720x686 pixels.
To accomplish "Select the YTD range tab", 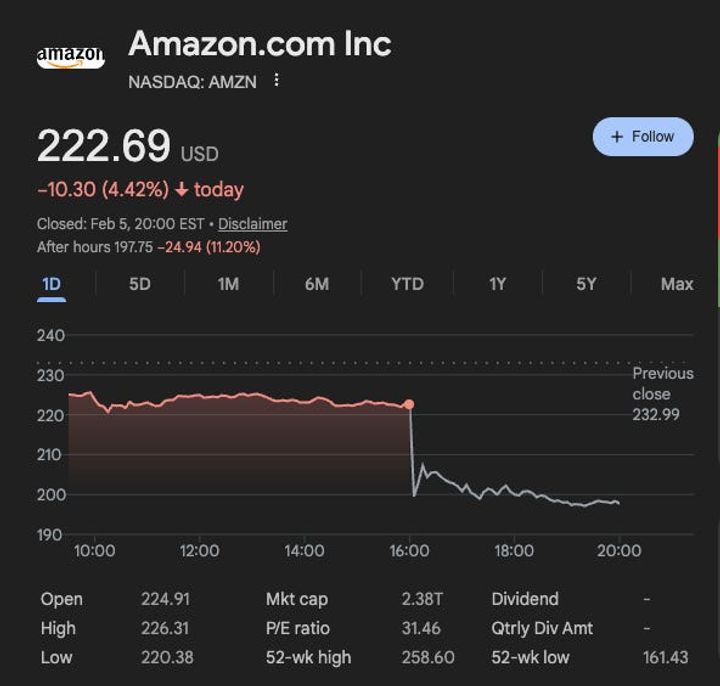I will (x=407, y=284).
